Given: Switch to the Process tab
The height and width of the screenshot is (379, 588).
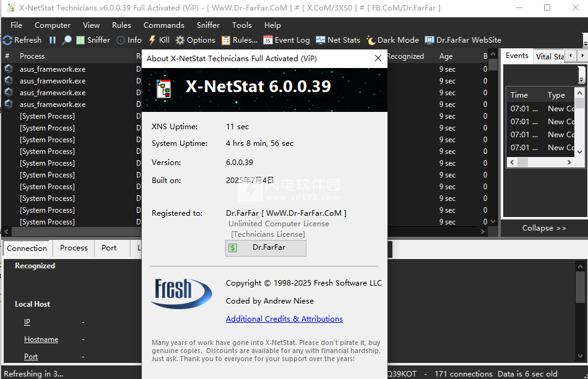Looking at the screenshot, I should click(x=74, y=248).
